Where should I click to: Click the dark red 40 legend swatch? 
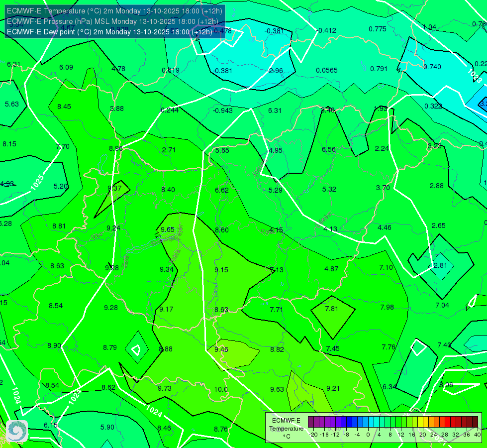click(475, 422)
